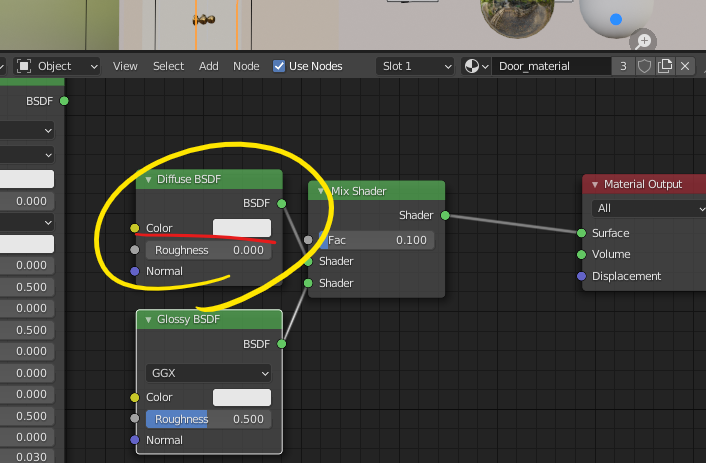Click the Glossy BSDF Roughness socket

pos(135,418)
